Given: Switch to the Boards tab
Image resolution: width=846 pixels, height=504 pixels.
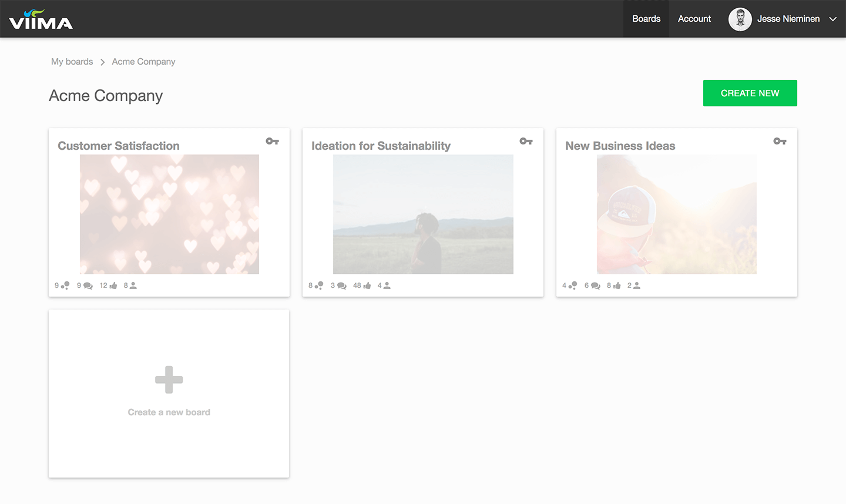Looking at the screenshot, I should coord(646,19).
